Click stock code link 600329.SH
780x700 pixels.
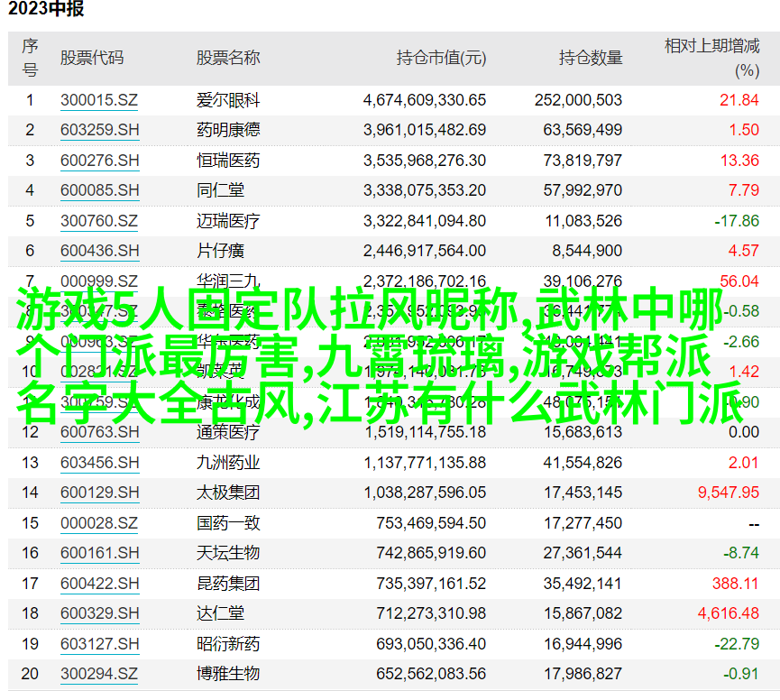pos(99,613)
